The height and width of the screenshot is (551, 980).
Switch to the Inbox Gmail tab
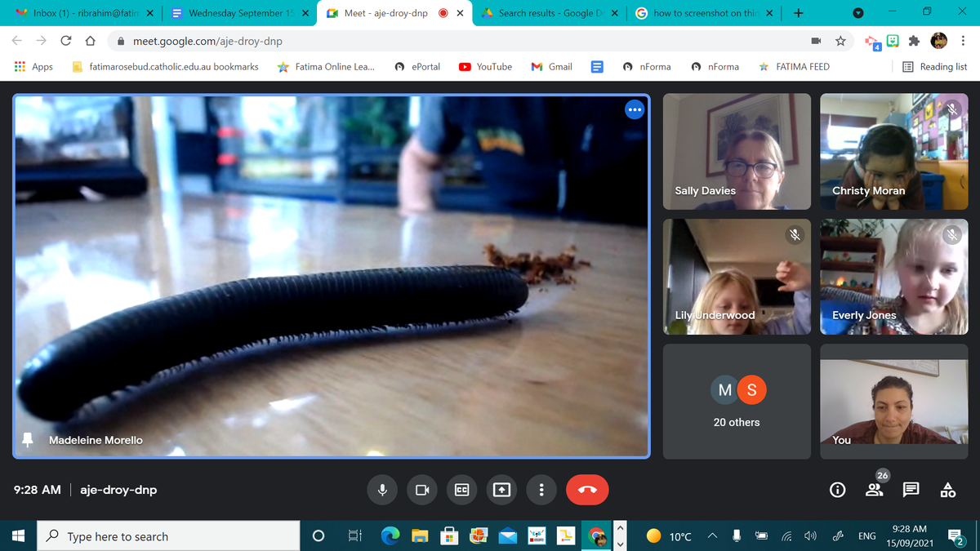click(82, 13)
